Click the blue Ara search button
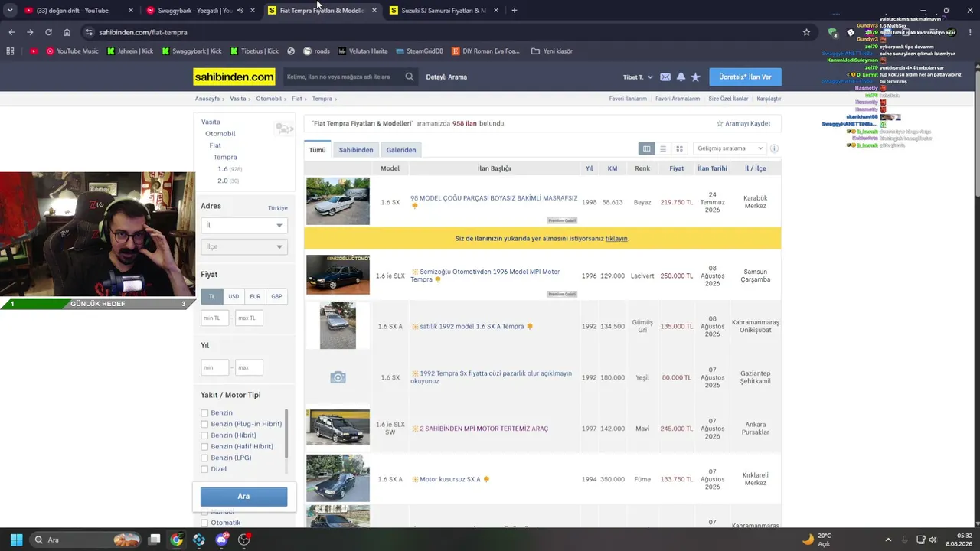Image resolution: width=980 pixels, height=551 pixels. pos(243,497)
